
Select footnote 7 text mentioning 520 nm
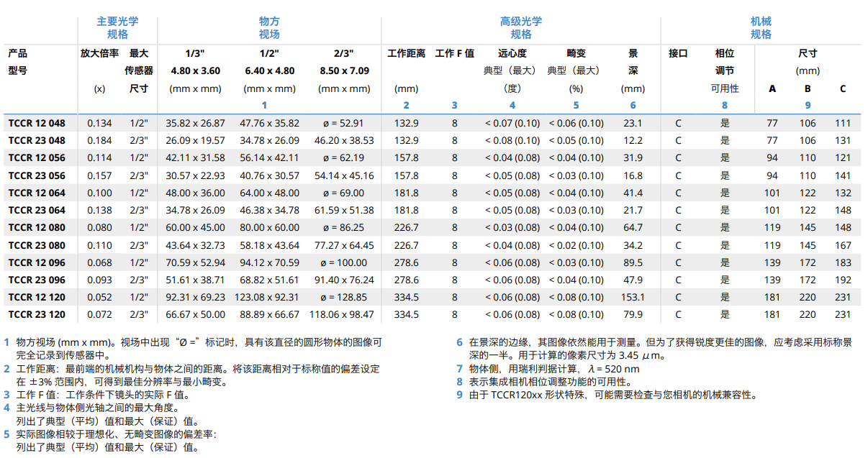point(553,369)
